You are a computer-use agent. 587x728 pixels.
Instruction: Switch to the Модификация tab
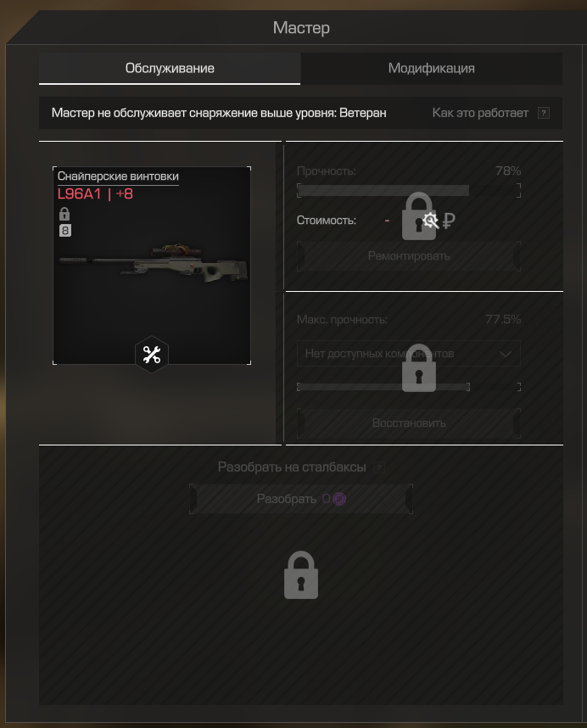[432, 68]
